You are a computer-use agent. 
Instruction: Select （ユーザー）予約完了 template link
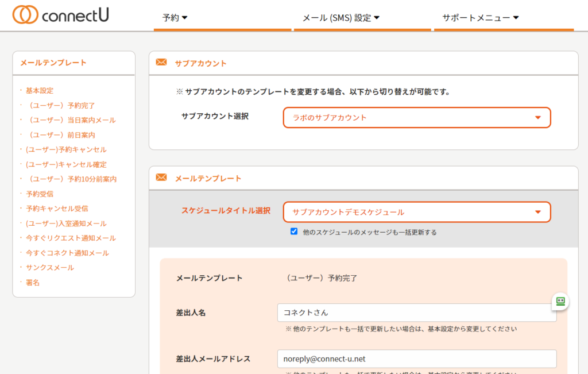click(60, 106)
